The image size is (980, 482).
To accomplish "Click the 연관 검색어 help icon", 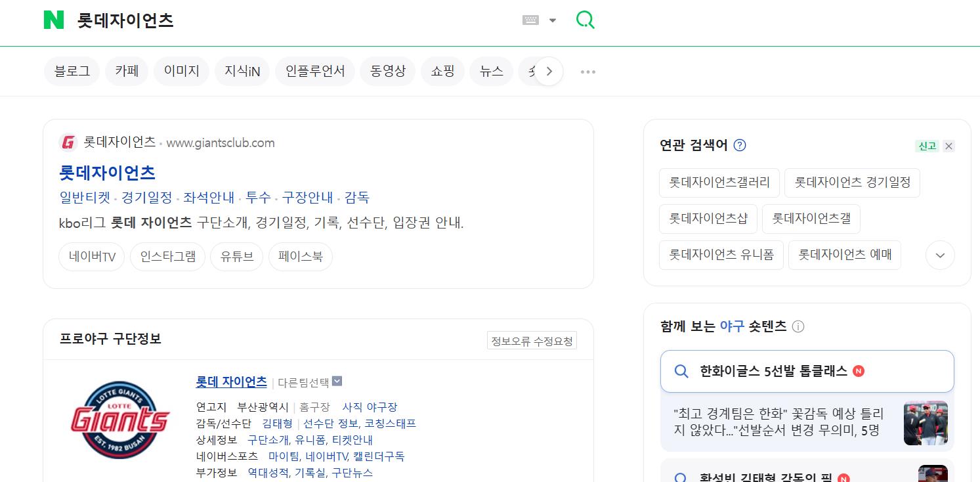I will click(740, 145).
